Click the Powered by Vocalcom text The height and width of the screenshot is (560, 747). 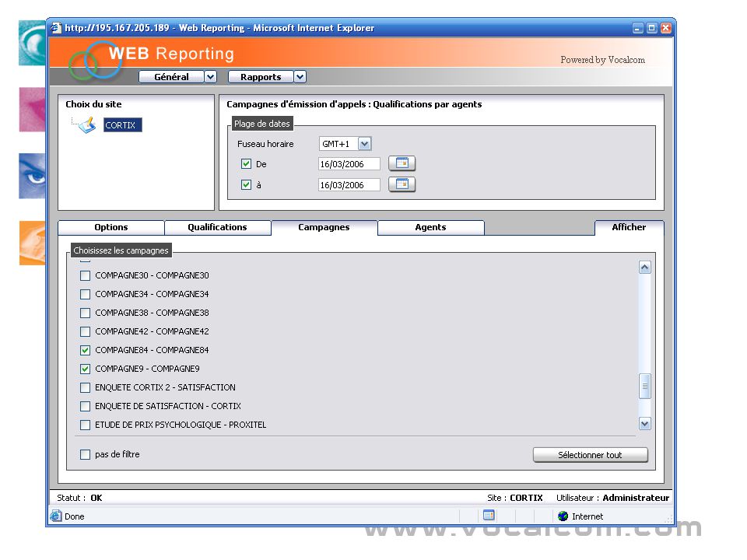[x=602, y=60]
